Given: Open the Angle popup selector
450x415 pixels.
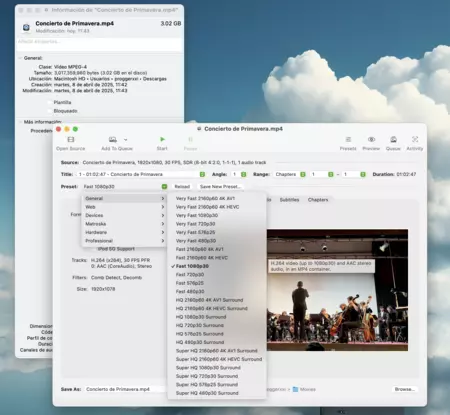Looking at the screenshot, I should point(239,174).
